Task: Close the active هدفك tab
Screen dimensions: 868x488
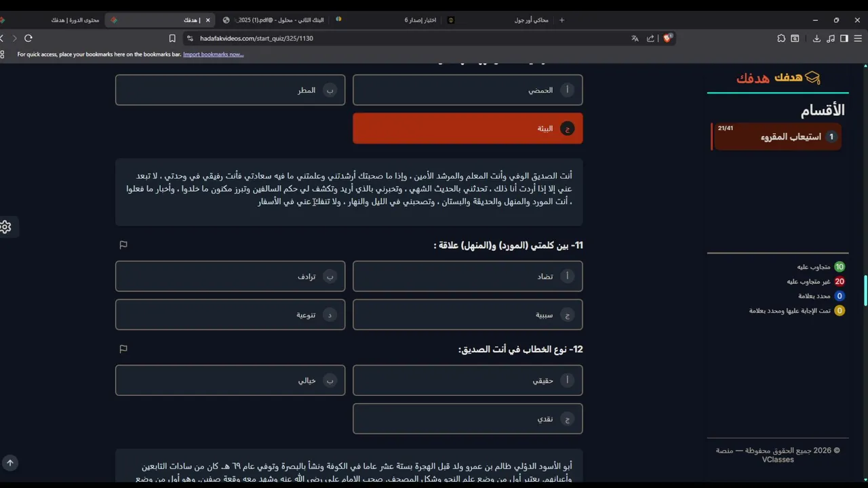Action: [208, 20]
